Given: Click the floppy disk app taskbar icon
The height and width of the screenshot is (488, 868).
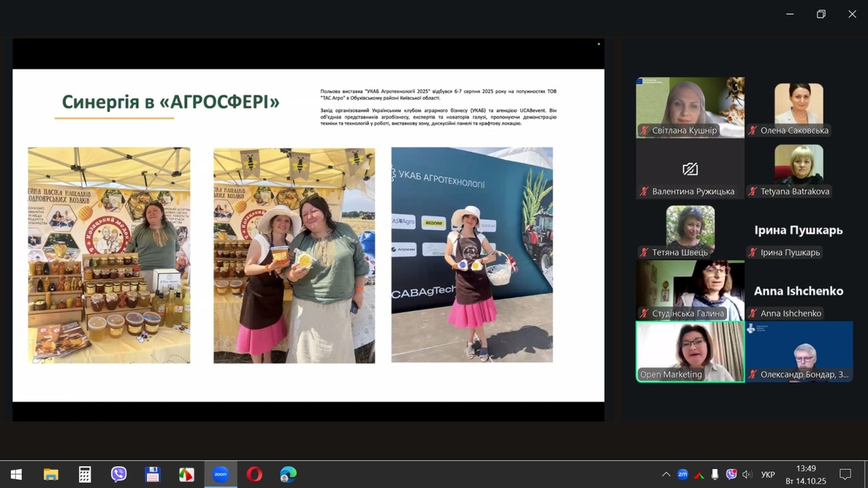Looking at the screenshot, I should click(153, 474).
